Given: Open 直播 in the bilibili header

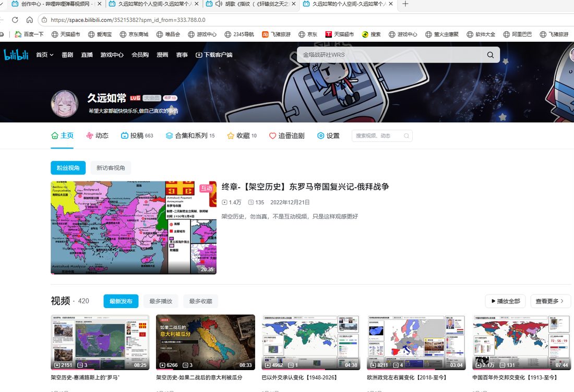Looking at the screenshot, I should pyautogui.click(x=87, y=55).
